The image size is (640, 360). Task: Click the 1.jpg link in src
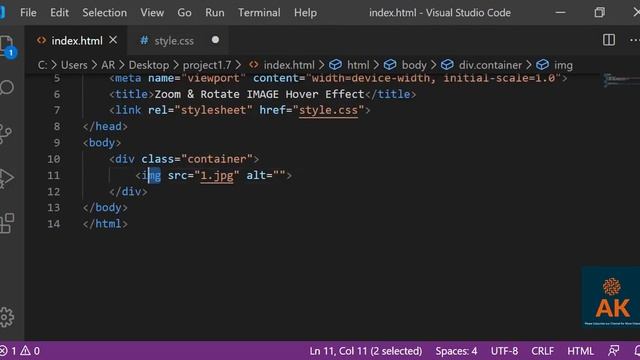tap(217, 176)
